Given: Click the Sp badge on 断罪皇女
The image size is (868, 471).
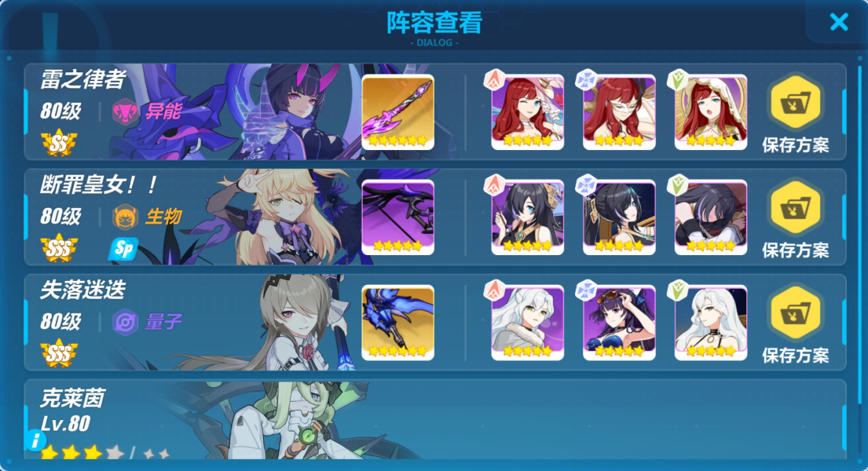Looking at the screenshot, I should pyautogui.click(x=123, y=249).
